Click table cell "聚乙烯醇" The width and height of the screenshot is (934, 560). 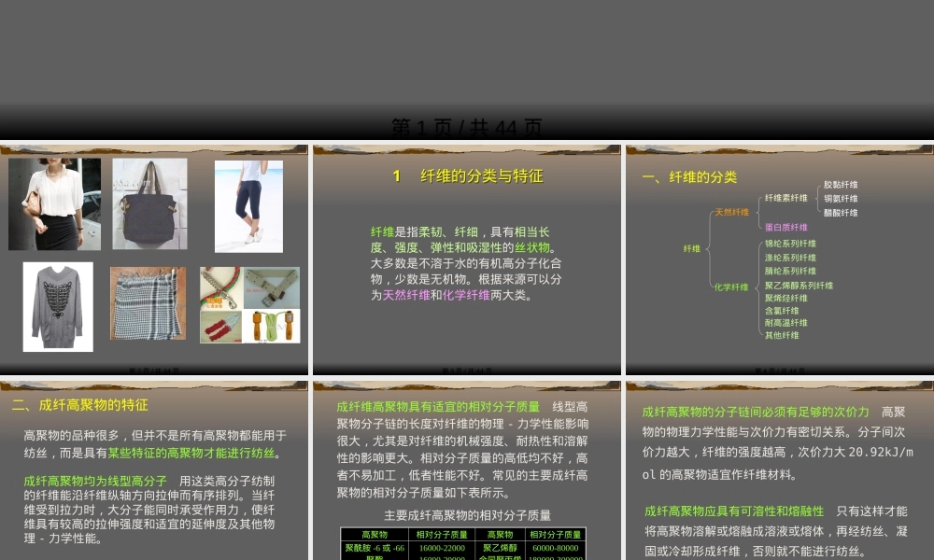coord(500,548)
